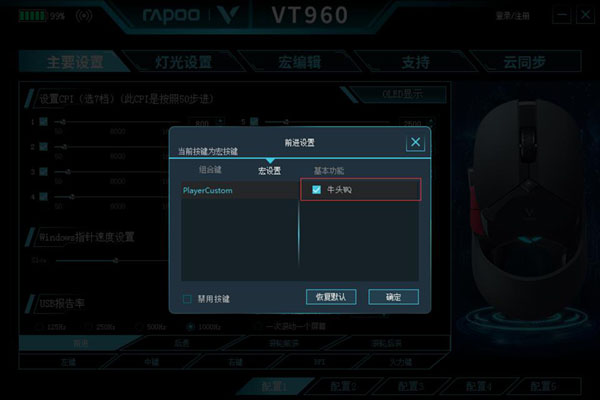Open the 登录/注册 link
600x400 pixels.
pos(512,16)
